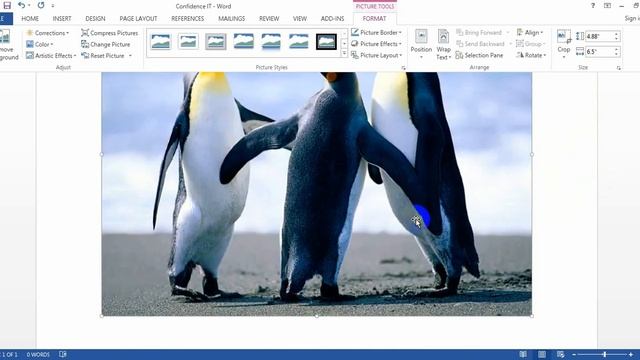The image size is (640, 360).
Task: Decrease the picture width with stepper down
Action: [617, 54]
